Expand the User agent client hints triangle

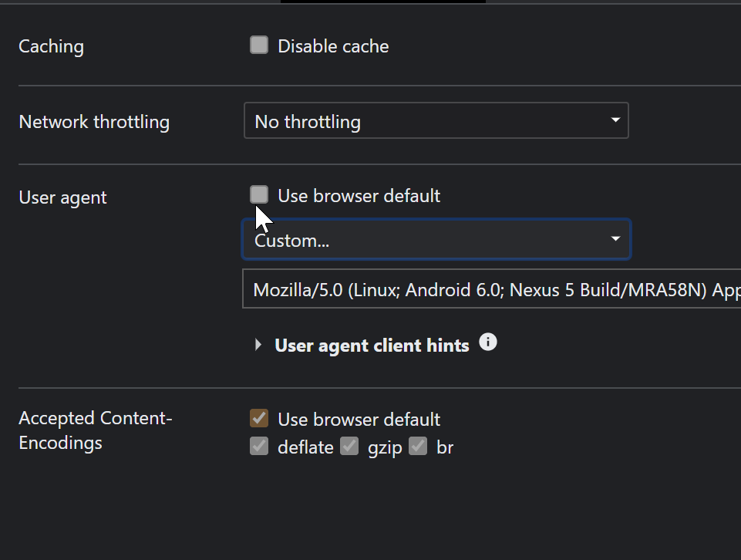(x=258, y=345)
